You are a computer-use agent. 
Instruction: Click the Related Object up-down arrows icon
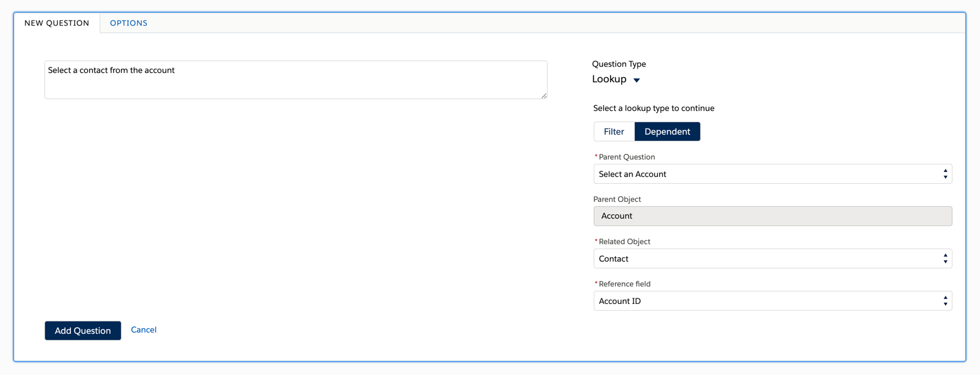(945, 259)
